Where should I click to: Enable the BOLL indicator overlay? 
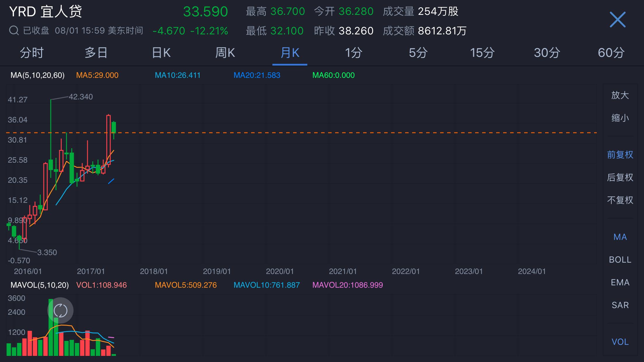pyautogui.click(x=620, y=260)
